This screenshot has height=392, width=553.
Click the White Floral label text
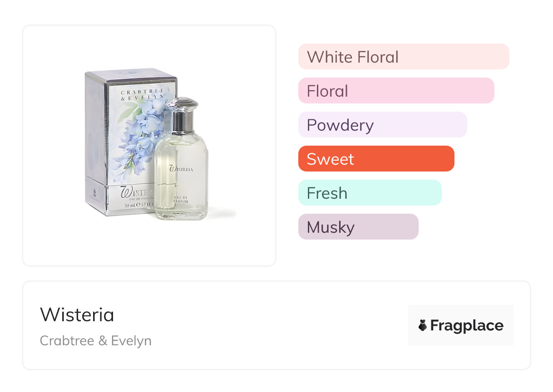coord(353,57)
